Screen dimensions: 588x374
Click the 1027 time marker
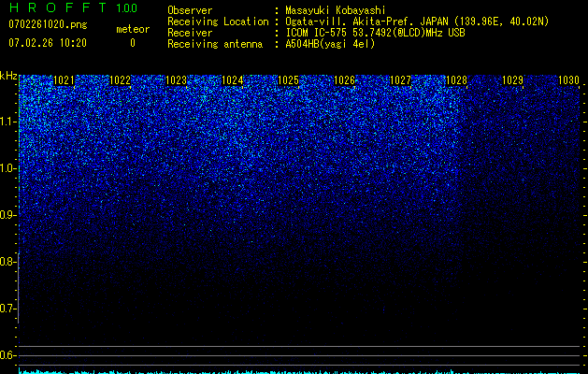400,80
